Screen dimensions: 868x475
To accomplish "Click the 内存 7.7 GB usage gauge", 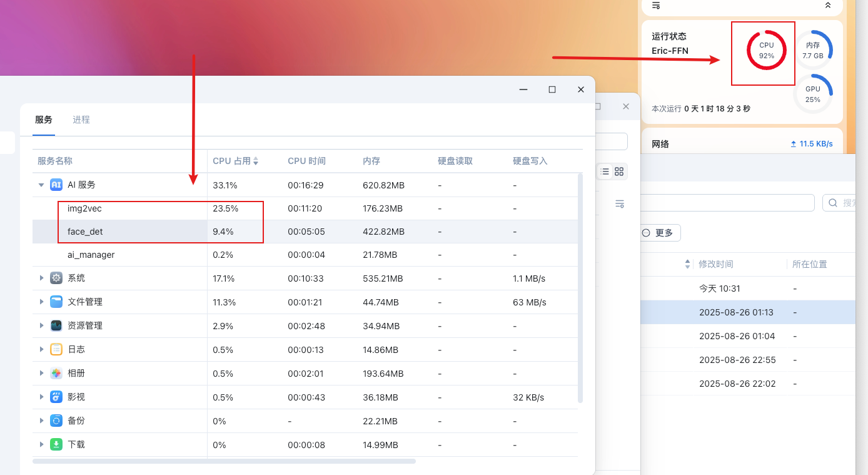I will [x=813, y=50].
